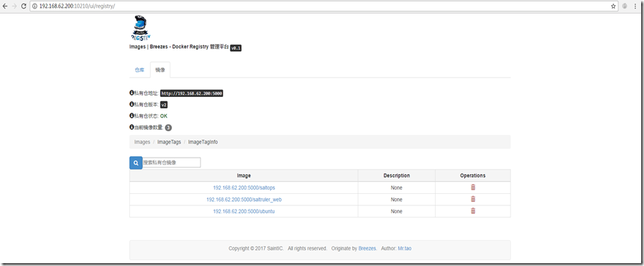644x266 pixels.
Task: Click the Copyright © 2017 SaintIC text
Action: (x=256, y=248)
